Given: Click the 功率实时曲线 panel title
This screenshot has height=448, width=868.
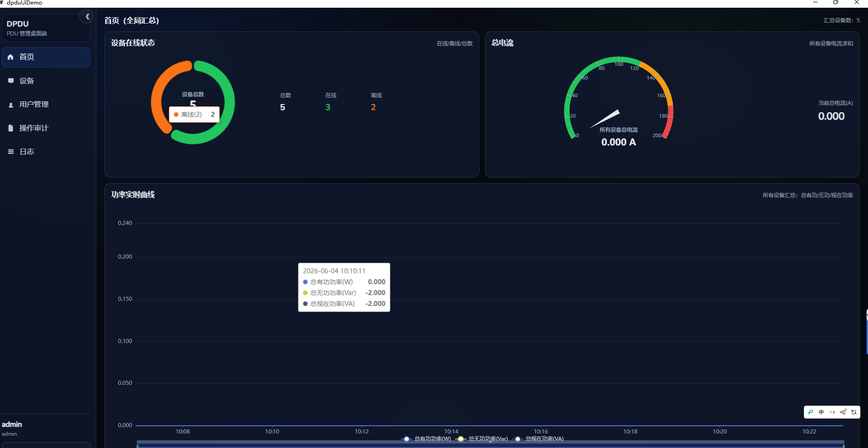Looking at the screenshot, I should pyautogui.click(x=133, y=194).
